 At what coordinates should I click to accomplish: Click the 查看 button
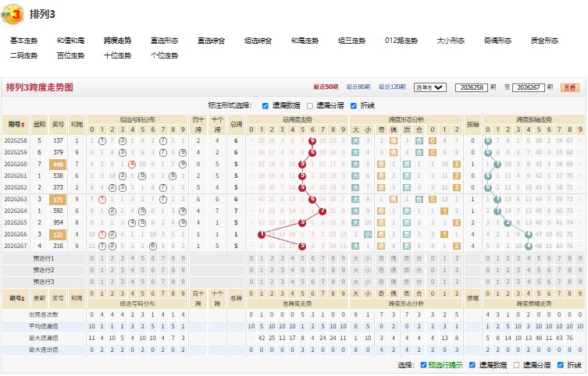[570, 87]
